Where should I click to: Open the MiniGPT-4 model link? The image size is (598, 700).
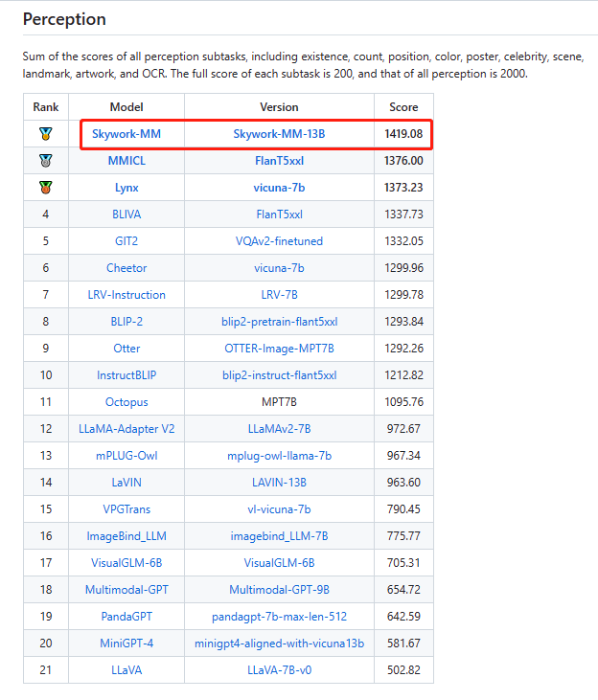point(126,643)
